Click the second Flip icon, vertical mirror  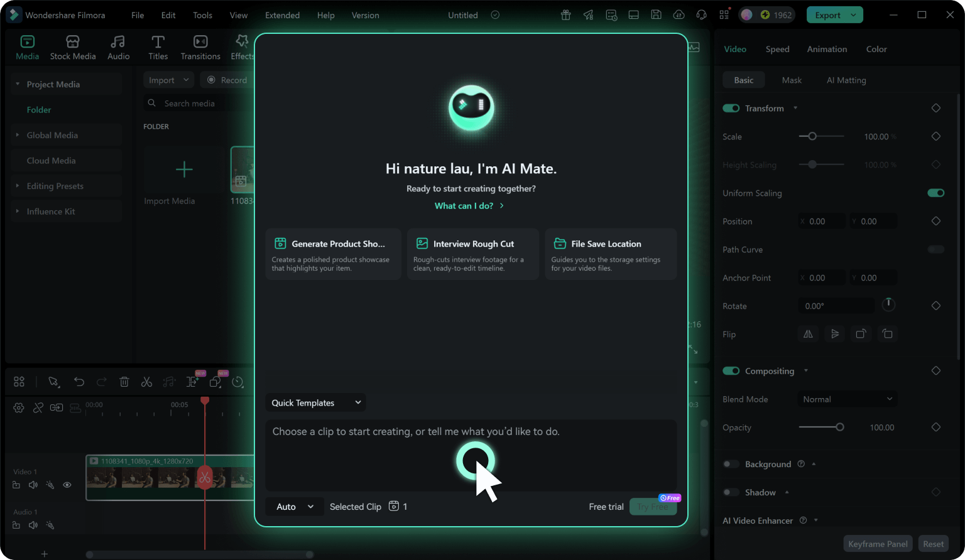click(x=835, y=334)
